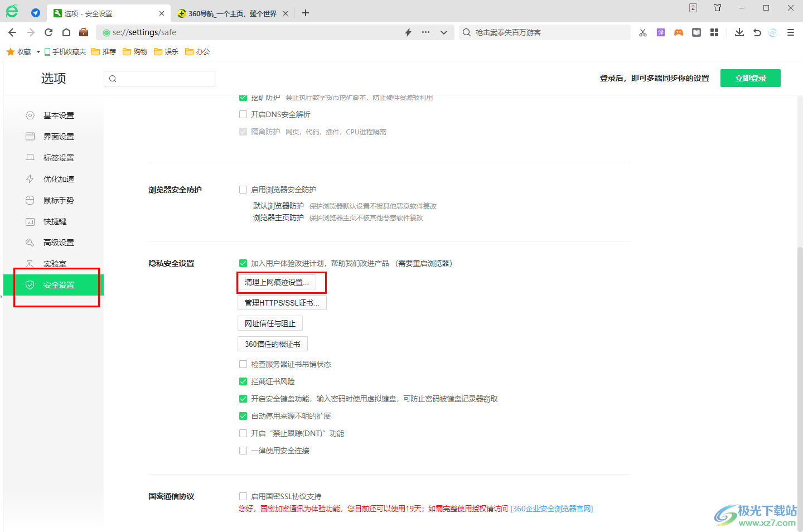Enable 启用浏览器安全防护 checkbox
The width and height of the screenshot is (803, 532).
[243, 190]
